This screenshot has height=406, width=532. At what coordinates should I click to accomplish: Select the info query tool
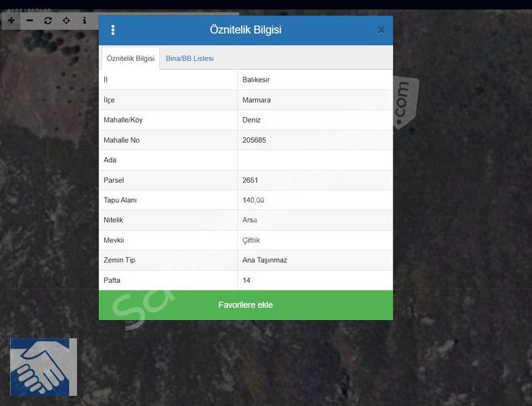(x=85, y=20)
